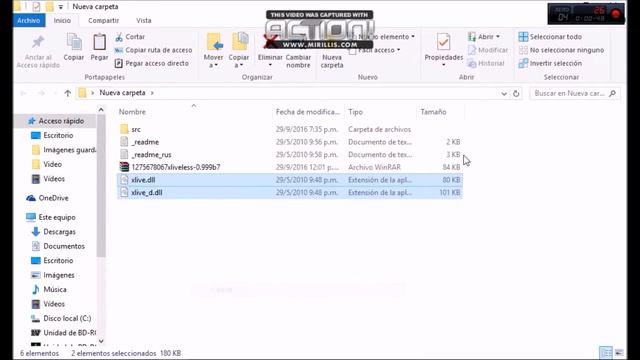Open quick access toolbar customize arrow
640x360 pixels.
click(60, 7)
